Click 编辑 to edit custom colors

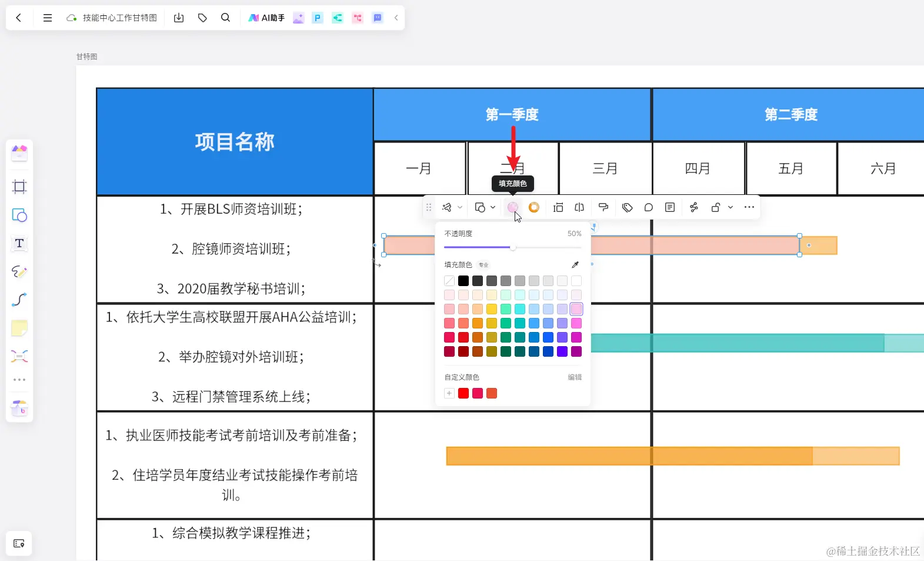(x=575, y=377)
